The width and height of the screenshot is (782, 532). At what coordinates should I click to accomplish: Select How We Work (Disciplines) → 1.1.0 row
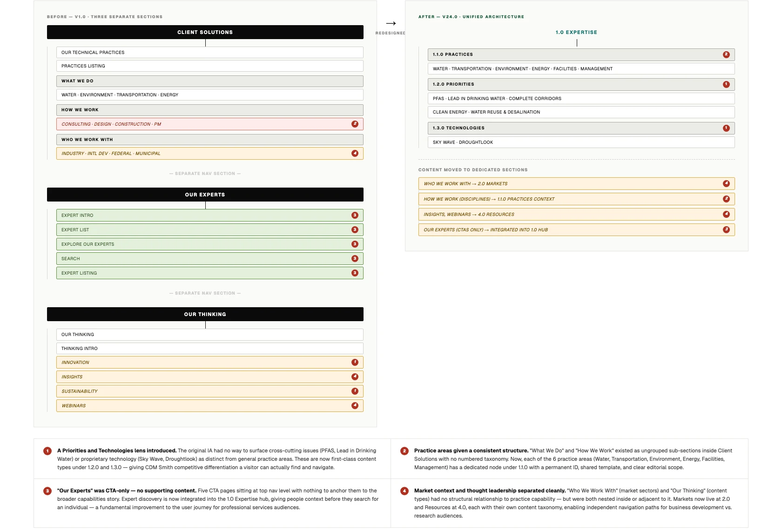(x=577, y=199)
